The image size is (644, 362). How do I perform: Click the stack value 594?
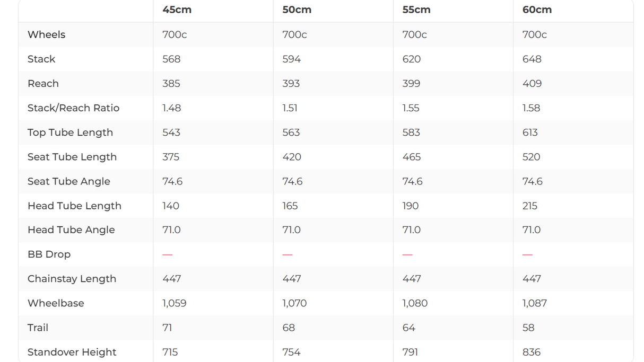click(x=292, y=59)
